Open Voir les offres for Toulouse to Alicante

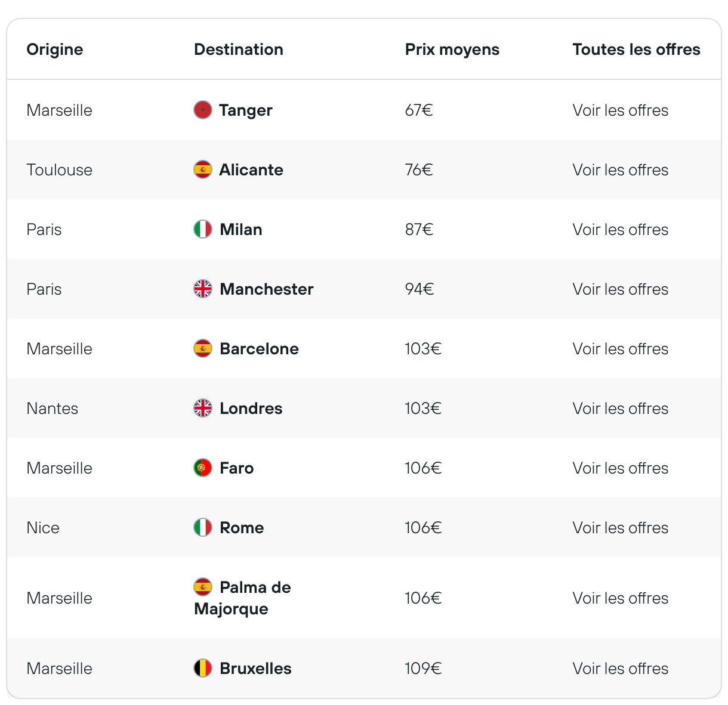tap(620, 170)
